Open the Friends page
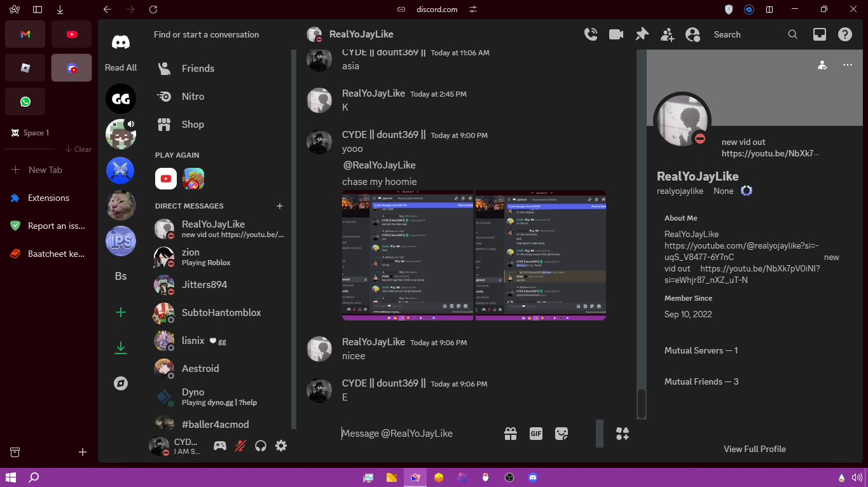Image resolution: width=868 pixels, height=487 pixels. point(221,69)
